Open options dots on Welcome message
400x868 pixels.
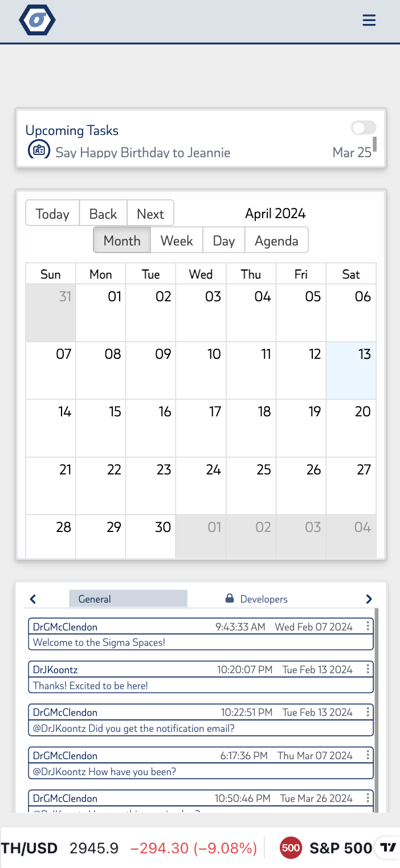click(x=368, y=627)
